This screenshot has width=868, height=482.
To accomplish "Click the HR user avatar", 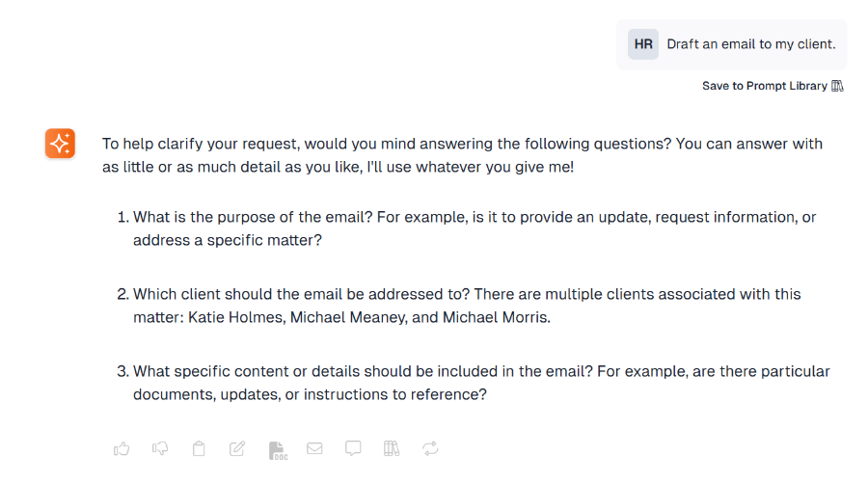I will (x=643, y=44).
